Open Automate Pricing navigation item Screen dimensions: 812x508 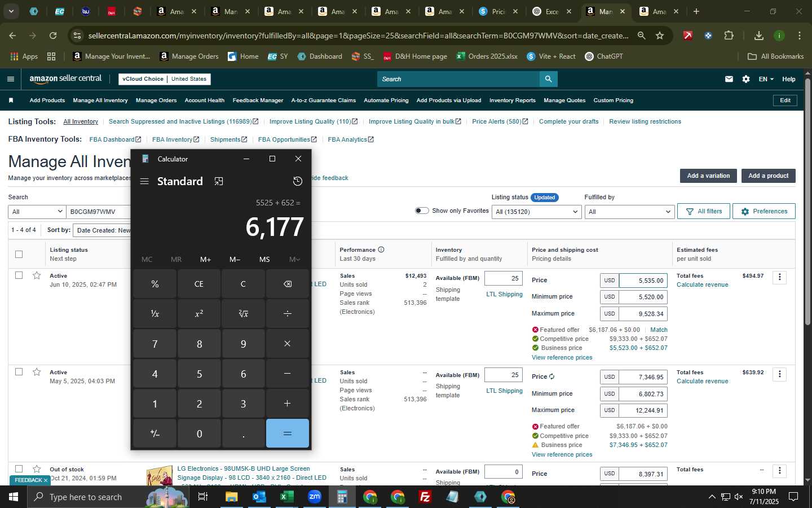386,100
